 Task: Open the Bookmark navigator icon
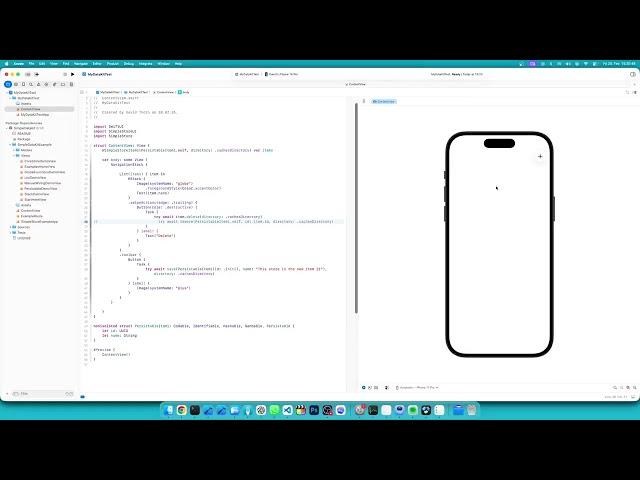pos(23,84)
